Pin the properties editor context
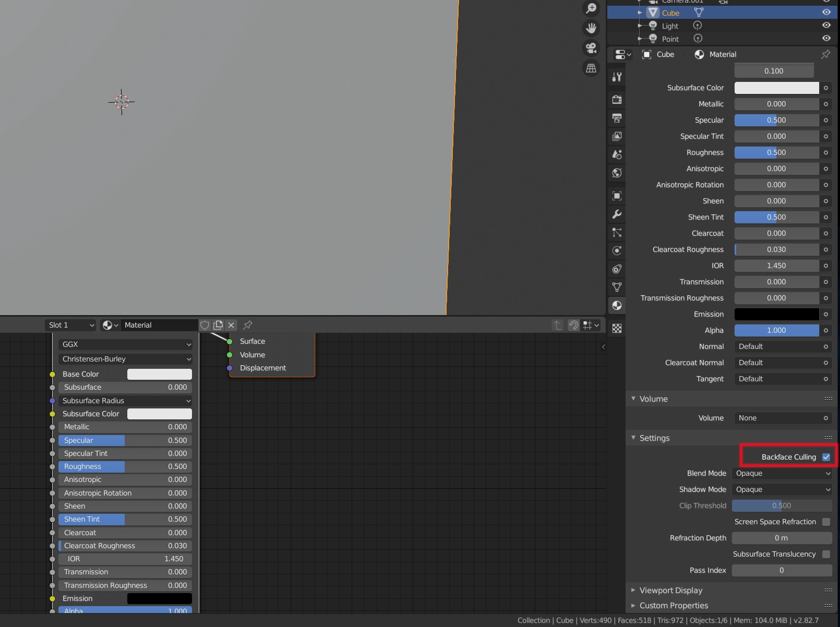This screenshot has height=627, width=840. 825,54
